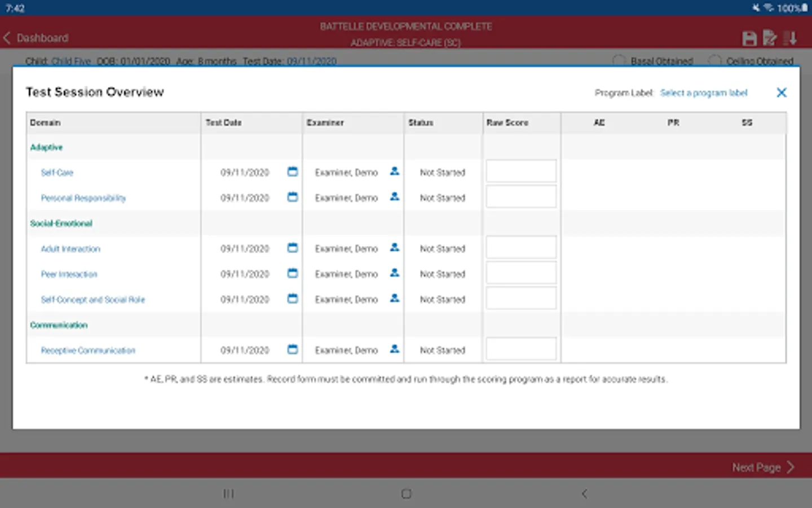This screenshot has width=812, height=508.
Task: Click the Test Date link in background header
Action: pos(312,61)
